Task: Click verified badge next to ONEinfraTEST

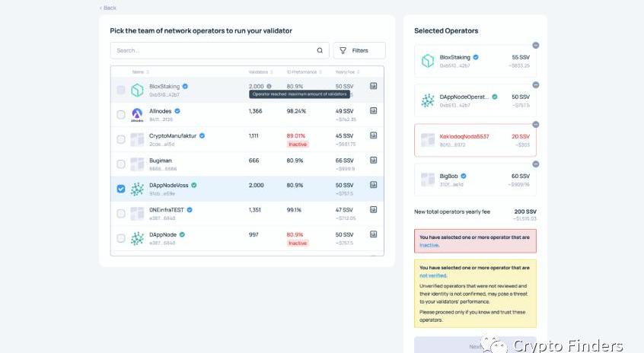Action: coord(190,210)
